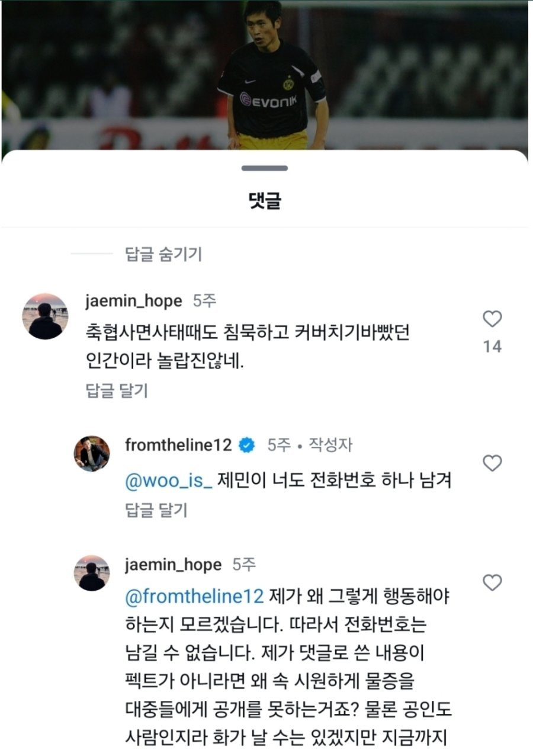
Task: Tap fromtheline12's profile picture
Action: [91, 454]
